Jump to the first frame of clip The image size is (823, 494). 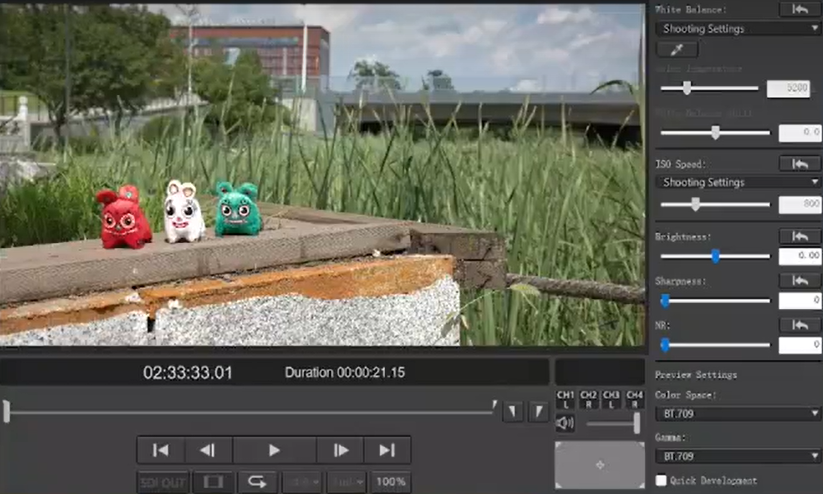[161, 450]
